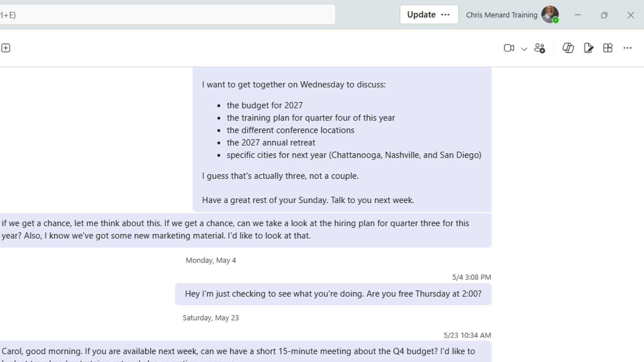Open the apps icon in chat header
Viewport: 644px width, 362px height.
608,48
